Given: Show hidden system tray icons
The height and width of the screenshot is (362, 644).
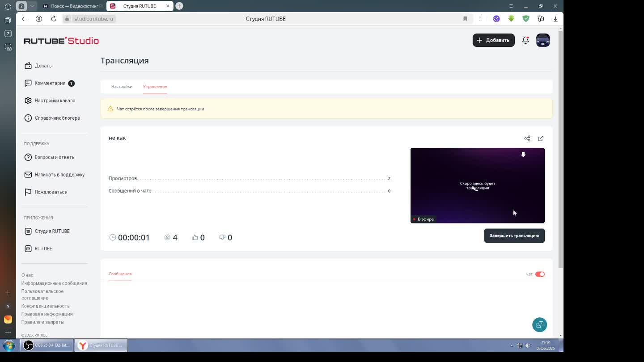Looking at the screenshot, I should click(x=512, y=345).
